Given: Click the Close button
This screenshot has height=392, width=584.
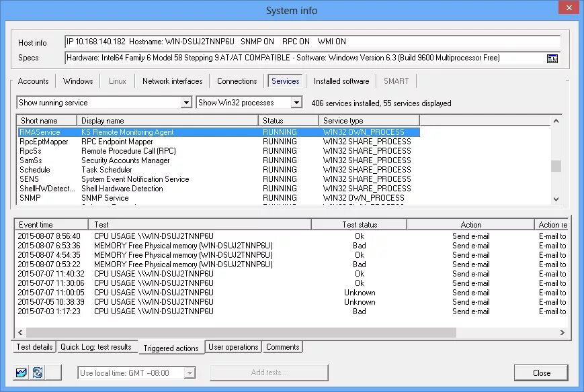Looking at the screenshot, I should tap(541, 373).
